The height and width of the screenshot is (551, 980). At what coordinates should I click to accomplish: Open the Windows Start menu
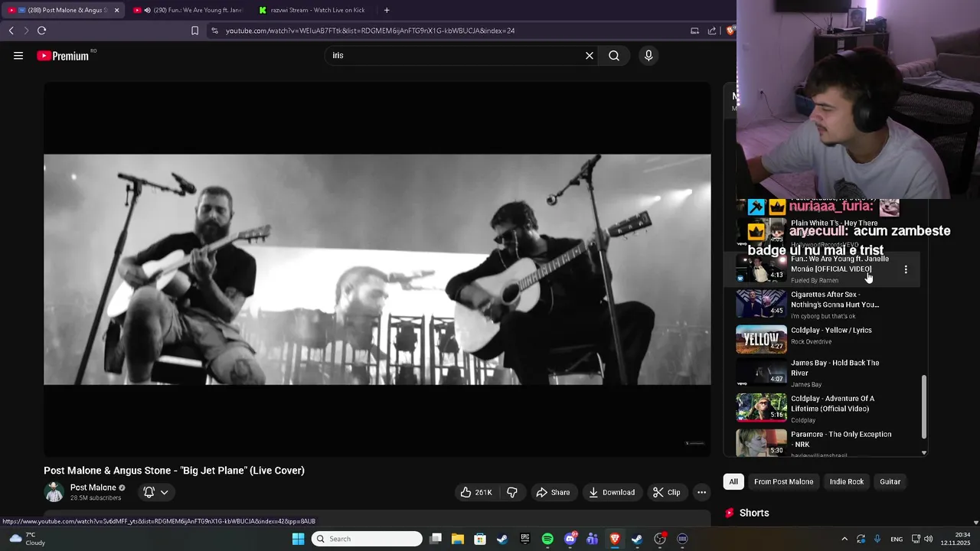[x=298, y=539]
